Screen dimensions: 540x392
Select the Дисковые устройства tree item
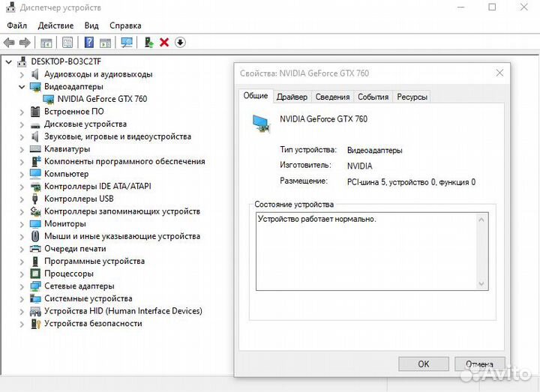[x=85, y=124]
